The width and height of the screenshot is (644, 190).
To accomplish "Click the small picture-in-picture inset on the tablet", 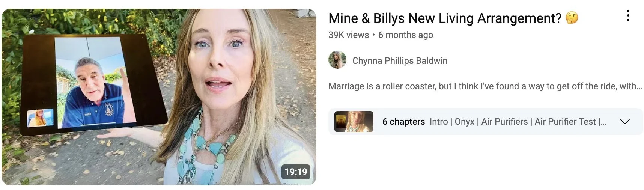I will coord(40,118).
